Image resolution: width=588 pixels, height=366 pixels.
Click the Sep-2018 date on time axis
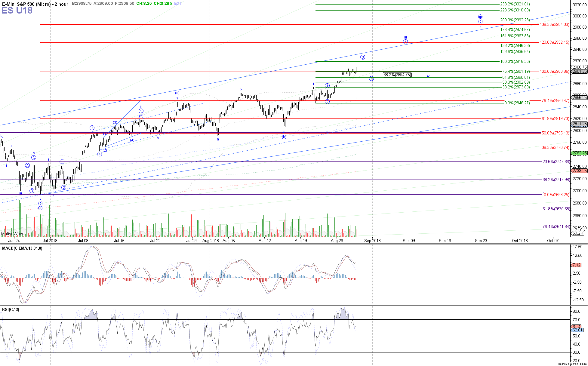(372, 241)
